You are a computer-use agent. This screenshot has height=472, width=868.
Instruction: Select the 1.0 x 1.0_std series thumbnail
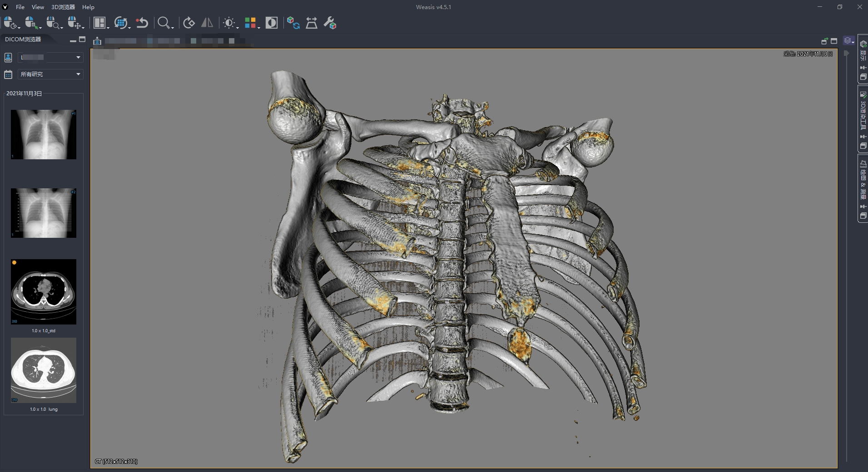(44, 292)
